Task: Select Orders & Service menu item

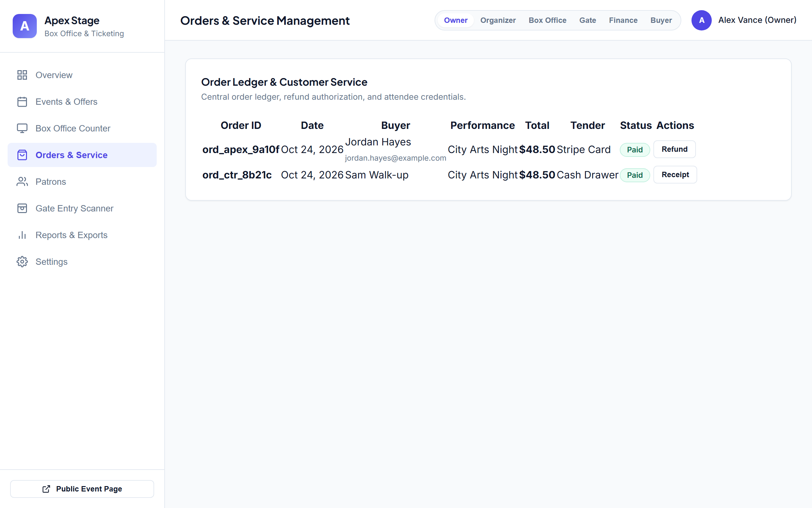Action: pyautogui.click(x=82, y=155)
